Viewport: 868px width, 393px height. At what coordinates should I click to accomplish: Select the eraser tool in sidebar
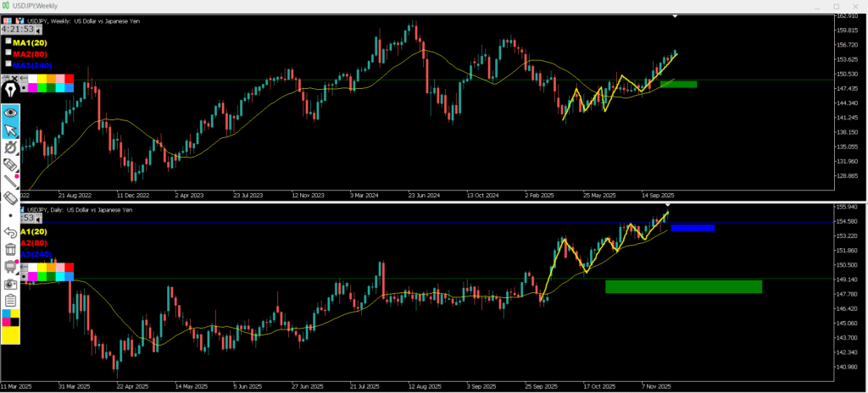click(10, 197)
